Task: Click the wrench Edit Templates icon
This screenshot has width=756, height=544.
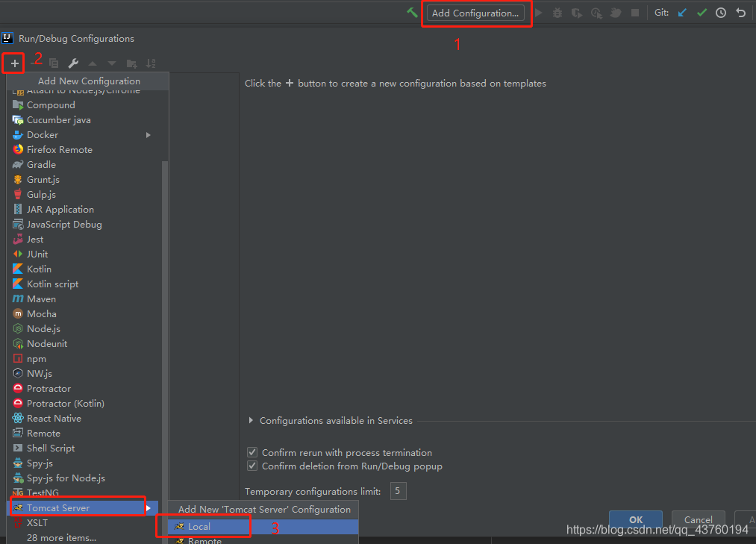Action: 73,63
